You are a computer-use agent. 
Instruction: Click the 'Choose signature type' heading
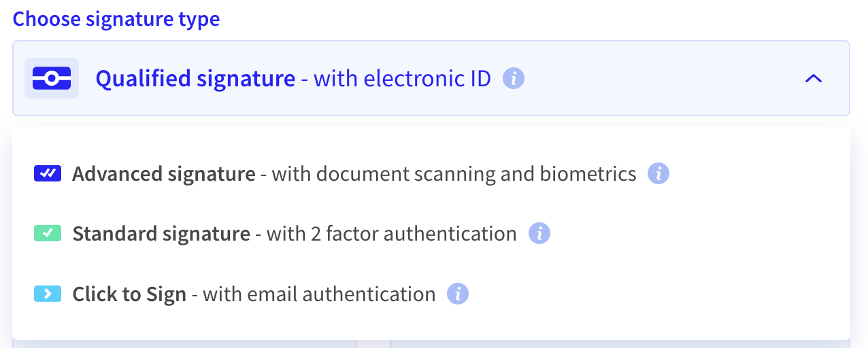[x=116, y=18]
